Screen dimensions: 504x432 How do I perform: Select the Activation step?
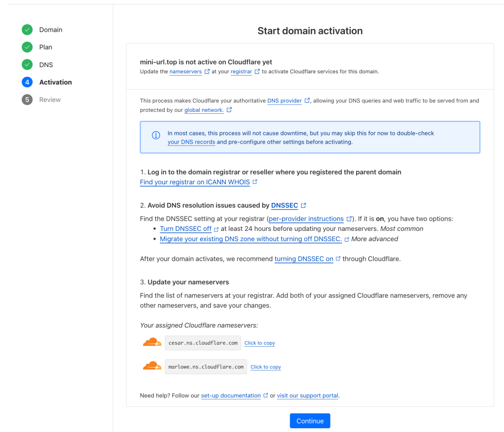[56, 82]
